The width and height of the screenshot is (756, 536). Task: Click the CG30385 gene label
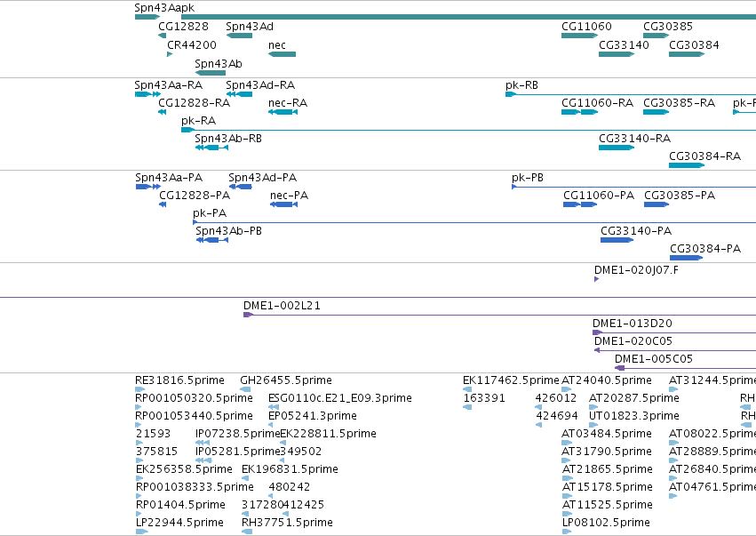(668, 26)
